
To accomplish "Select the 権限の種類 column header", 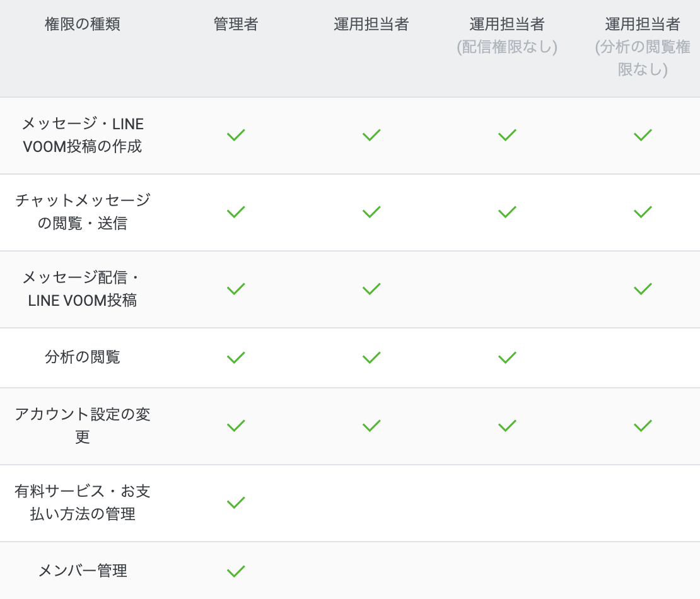I will pyautogui.click(x=83, y=24).
